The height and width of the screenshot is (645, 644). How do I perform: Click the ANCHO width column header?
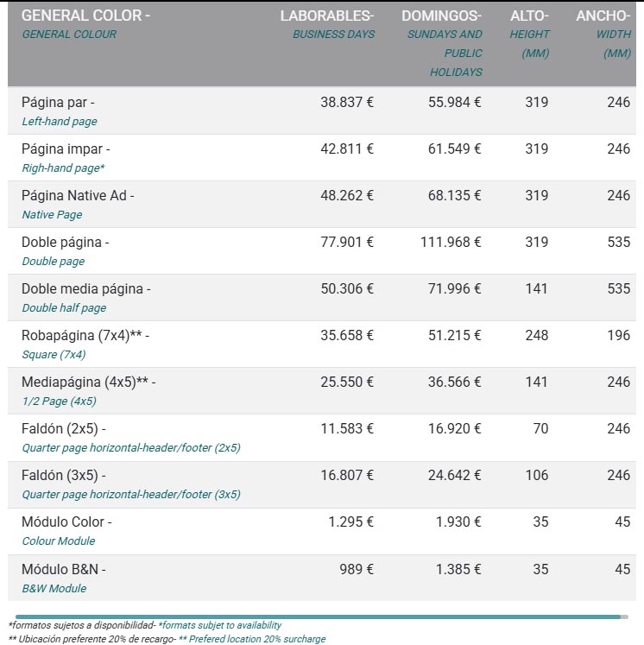click(x=603, y=16)
